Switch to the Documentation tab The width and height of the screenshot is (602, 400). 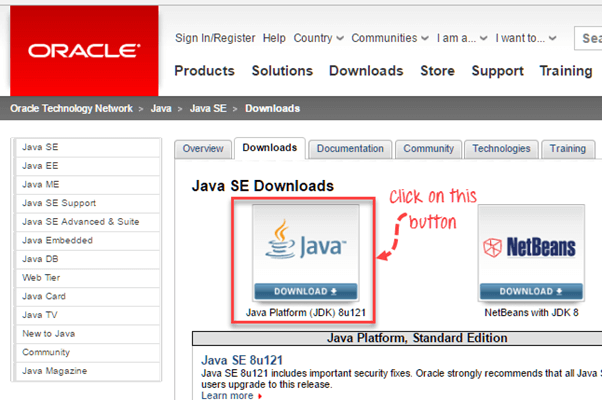tap(350, 148)
